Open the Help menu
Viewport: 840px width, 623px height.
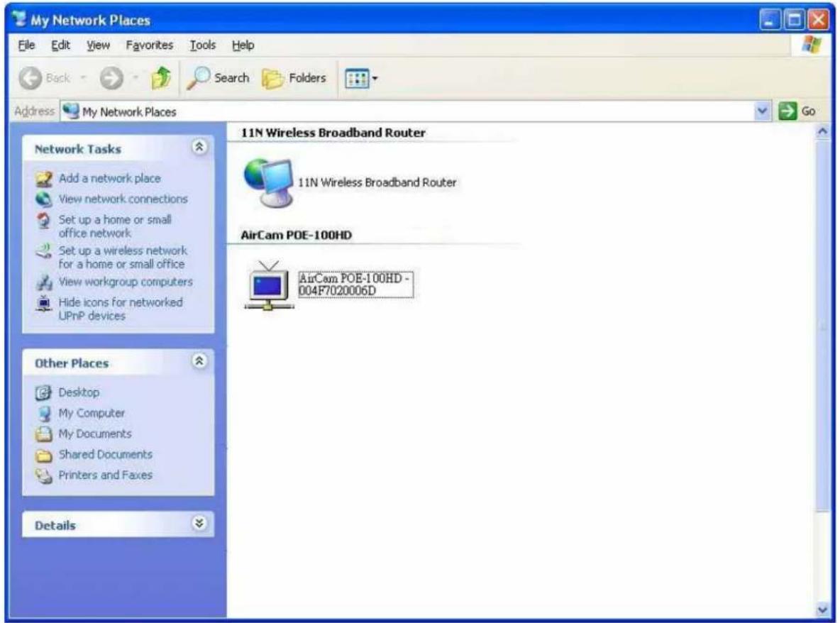243,45
